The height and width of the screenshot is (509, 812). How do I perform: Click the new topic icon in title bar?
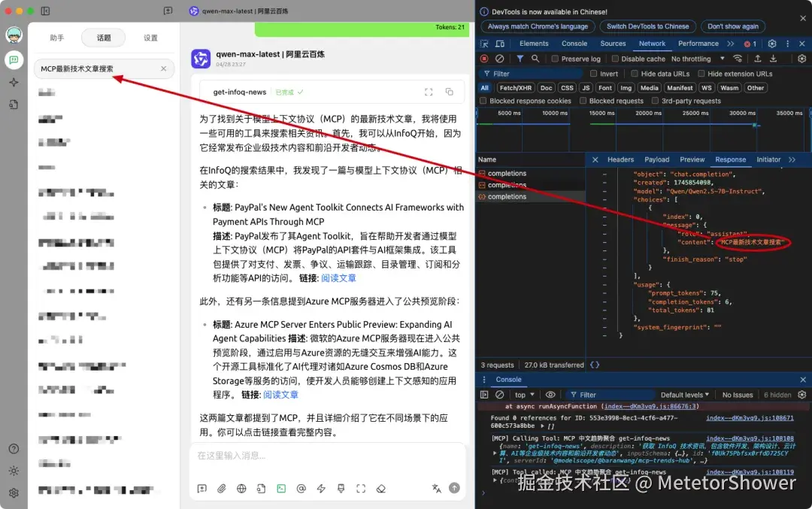pyautogui.click(x=168, y=11)
